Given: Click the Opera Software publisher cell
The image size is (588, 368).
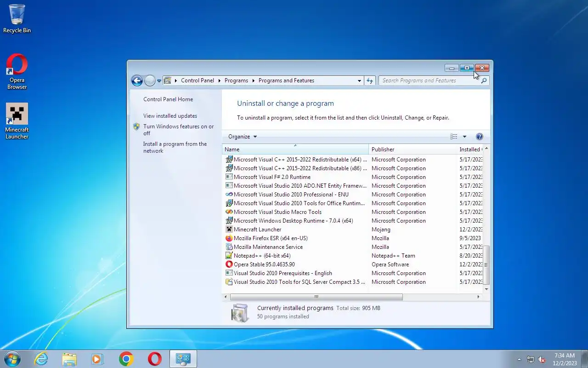Looking at the screenshot, I should (390, 264).
